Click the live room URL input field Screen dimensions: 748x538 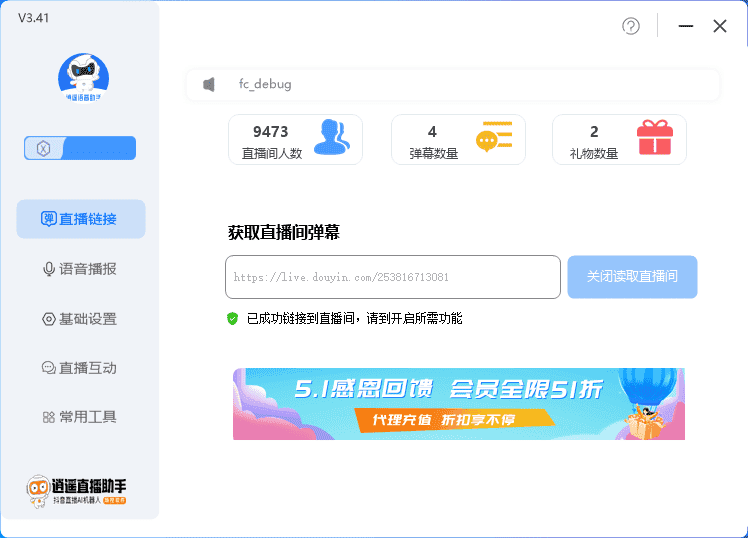click(392, 277)
